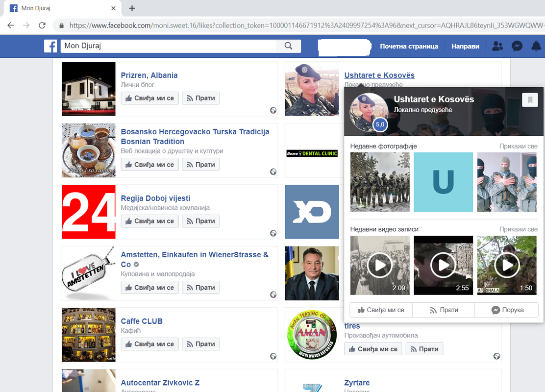545x392 pixels.
Task: Click globe privacy icon on Bosnian Tradition card
Action: (273, 171)
